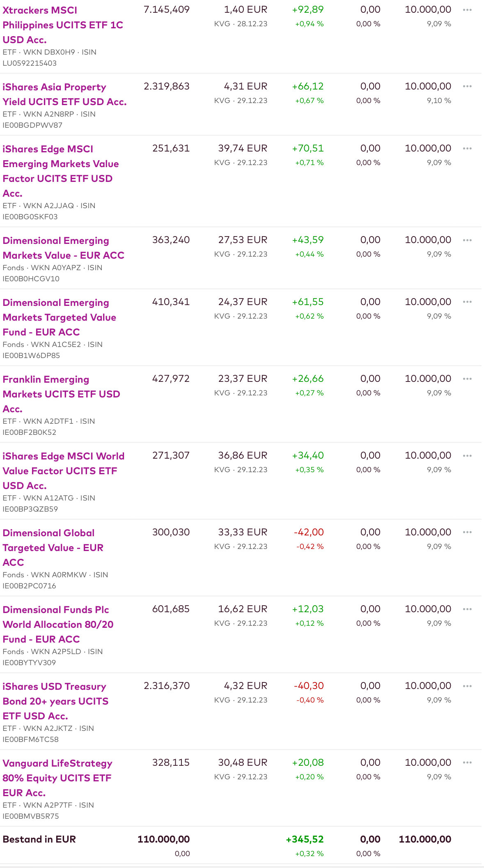The image size is (484, 868).
Task: Open Vanguard LifeStrategy 80% Equity ETF page
Action: tap(57, 778)
